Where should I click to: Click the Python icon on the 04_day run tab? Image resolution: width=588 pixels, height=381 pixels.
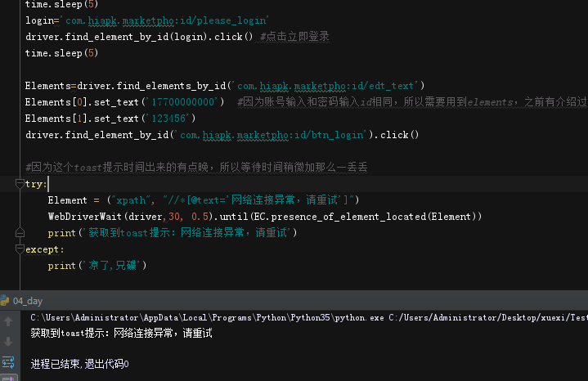pos(5,301)
